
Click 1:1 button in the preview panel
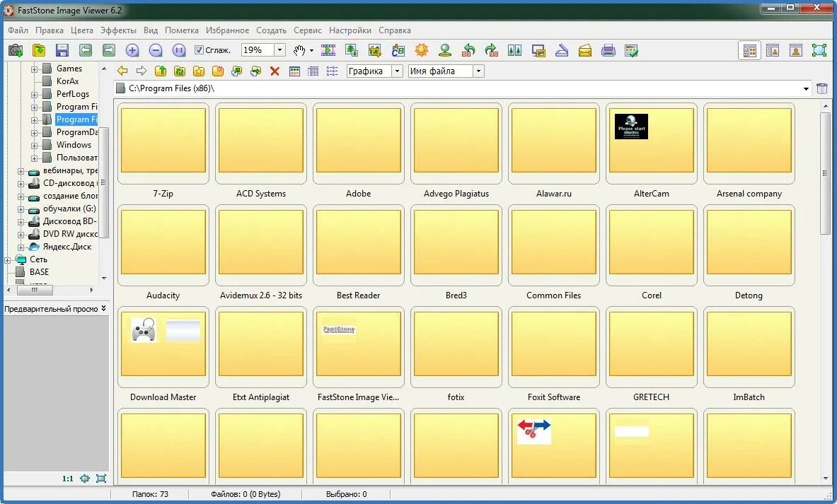pyautogui.click(x=68, y=479)
